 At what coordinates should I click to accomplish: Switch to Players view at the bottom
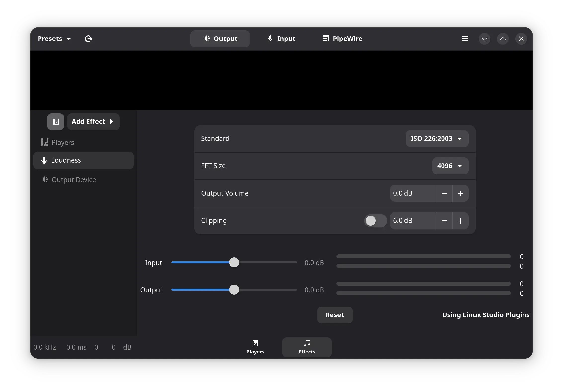[255, 347]
